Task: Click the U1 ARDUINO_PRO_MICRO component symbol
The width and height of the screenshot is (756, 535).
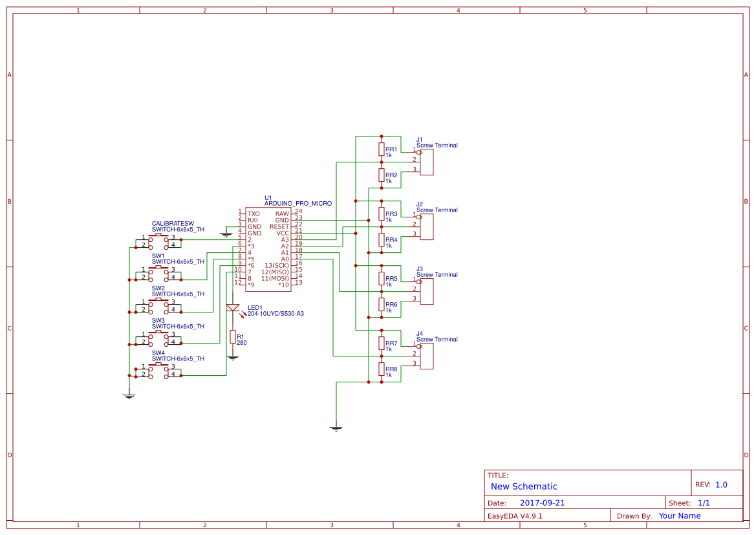Action: (267, 249)
